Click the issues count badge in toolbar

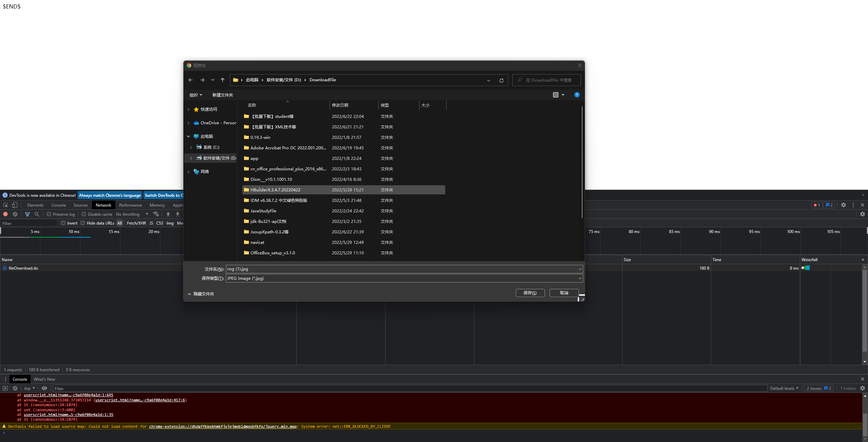[829, 205]
